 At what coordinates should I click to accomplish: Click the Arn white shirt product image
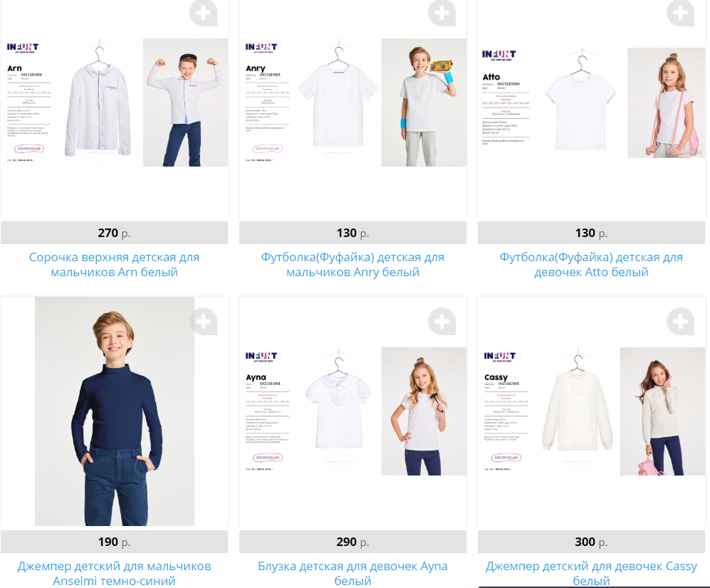click(114, 103)
